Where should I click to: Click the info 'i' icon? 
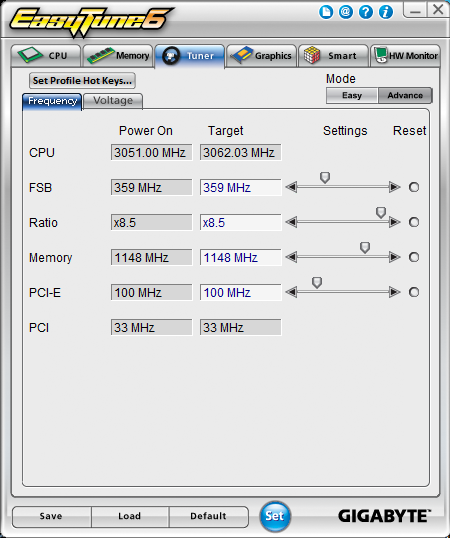pos(386,12)
